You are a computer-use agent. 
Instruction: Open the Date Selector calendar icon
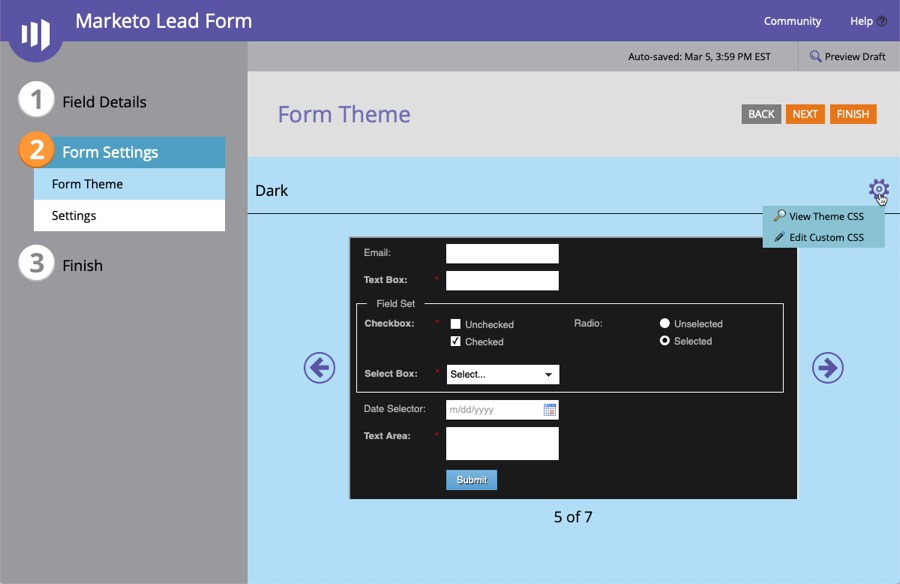pyautogui.click(x=549, y=410)
